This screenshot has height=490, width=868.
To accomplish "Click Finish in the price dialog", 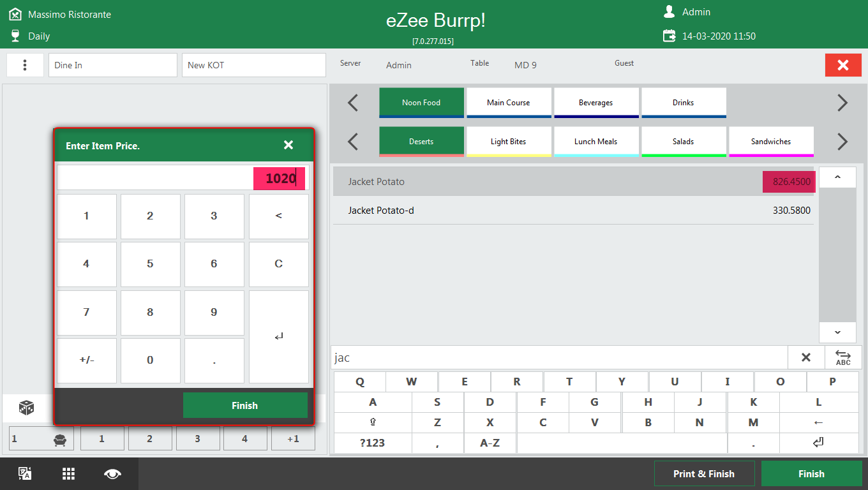I will click(x=245, y=405).
